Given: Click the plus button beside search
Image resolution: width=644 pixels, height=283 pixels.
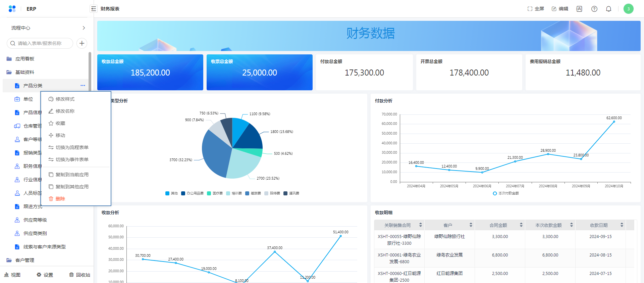Looking at the screenshot, I should point(82,43).
